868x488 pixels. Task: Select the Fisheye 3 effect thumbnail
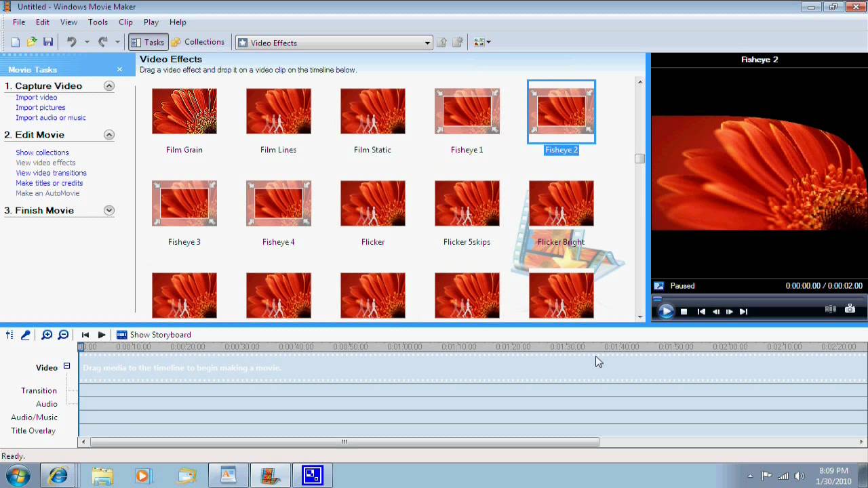click(x=184, y=203)
